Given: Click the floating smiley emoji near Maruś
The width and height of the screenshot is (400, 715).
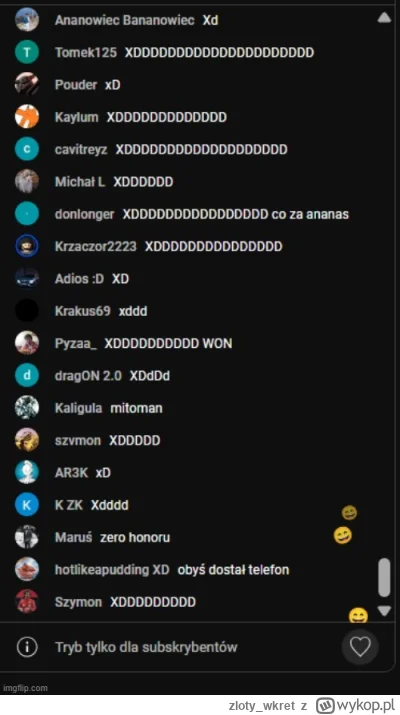Looking at the screenshot, I should click(343, 535).
